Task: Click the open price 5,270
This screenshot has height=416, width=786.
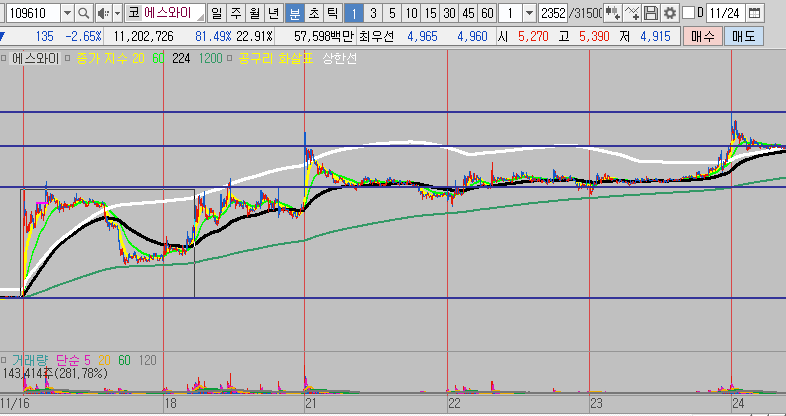Action: click(x=533, y=36)
